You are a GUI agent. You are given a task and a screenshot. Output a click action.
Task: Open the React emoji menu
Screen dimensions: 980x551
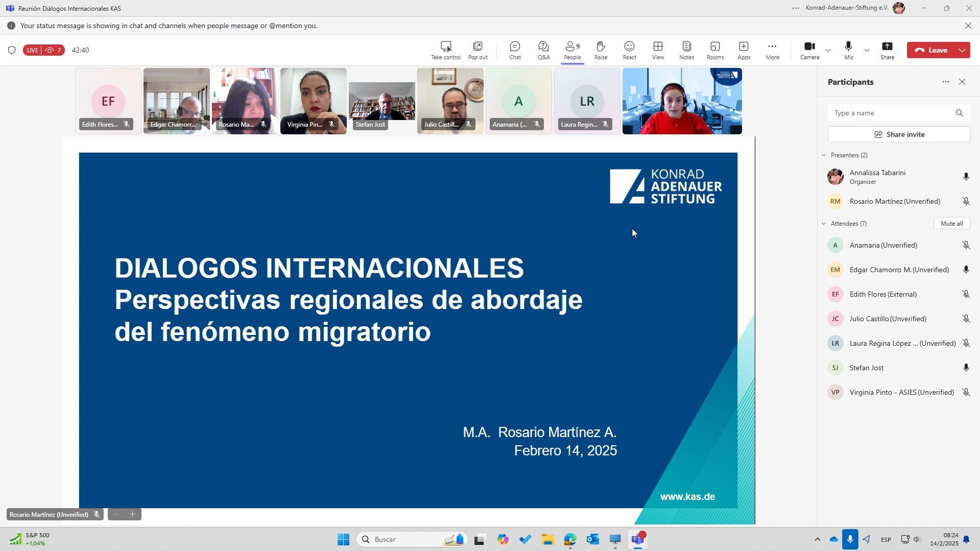(x=629, y=50)
